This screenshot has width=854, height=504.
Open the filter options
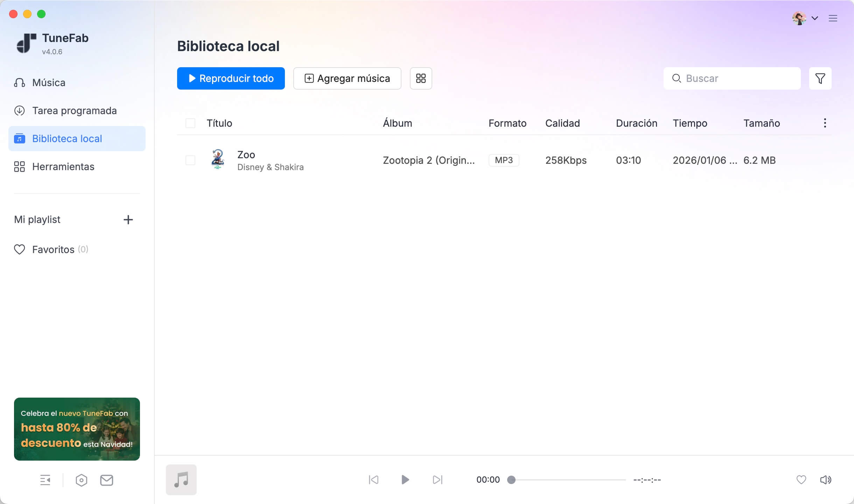820,78
